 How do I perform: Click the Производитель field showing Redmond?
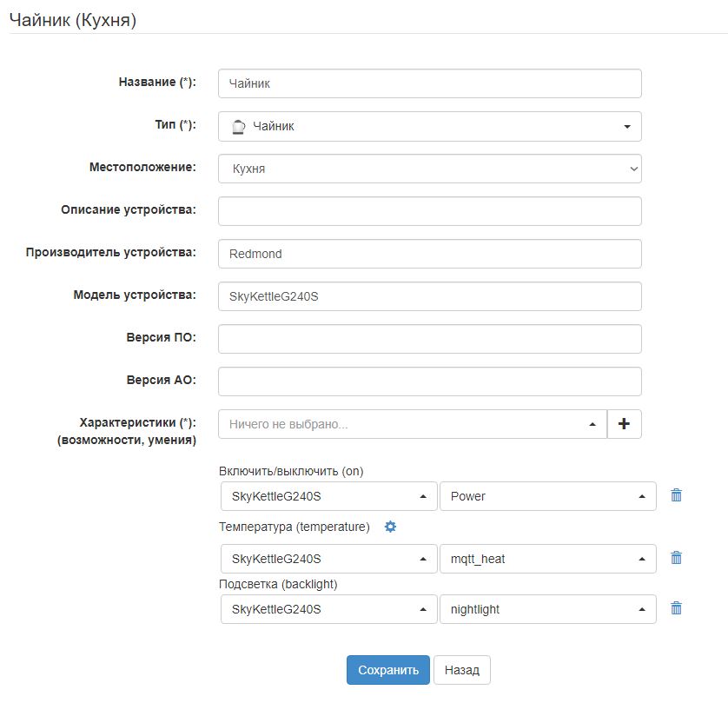430,253
